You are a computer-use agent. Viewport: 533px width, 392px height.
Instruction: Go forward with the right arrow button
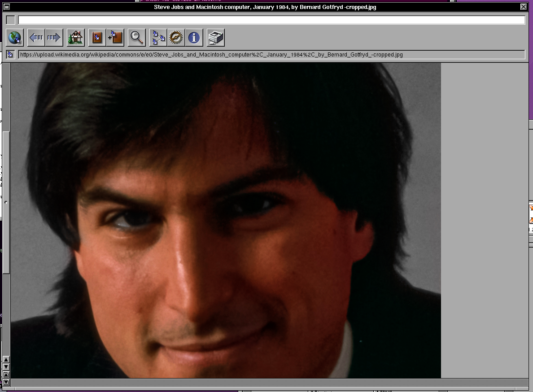54,38
